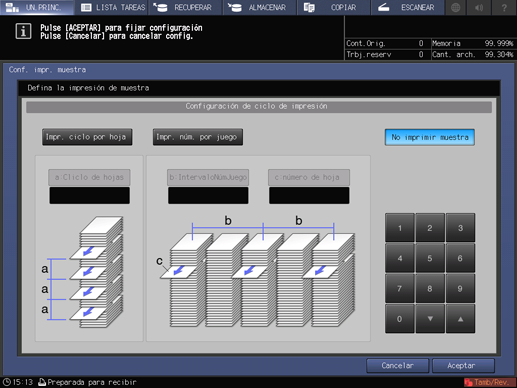The width and height of the screenshot is (517, 388).
Task: Click Memoria 99.999% readout
Action: 473,43
